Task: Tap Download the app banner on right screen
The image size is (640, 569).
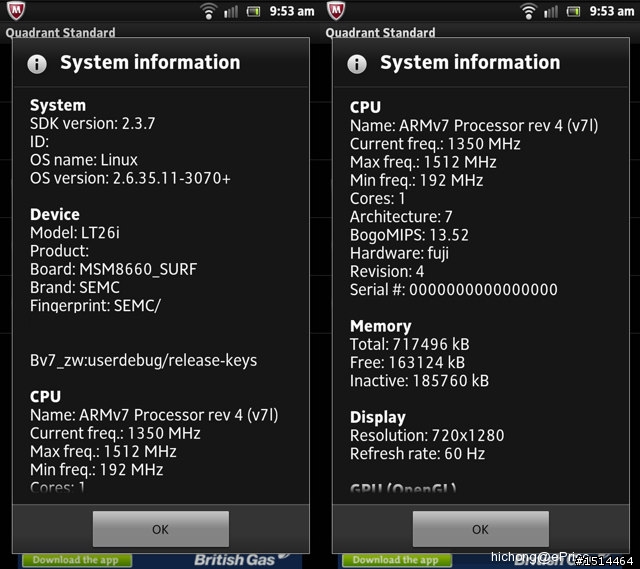Action: point(397,560)
